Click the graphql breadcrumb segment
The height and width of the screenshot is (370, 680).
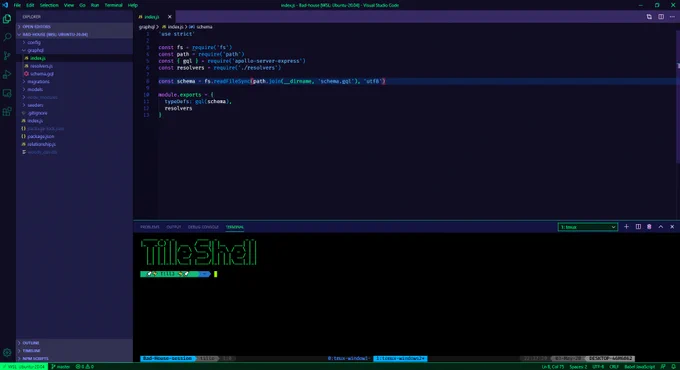pos(147,27)
